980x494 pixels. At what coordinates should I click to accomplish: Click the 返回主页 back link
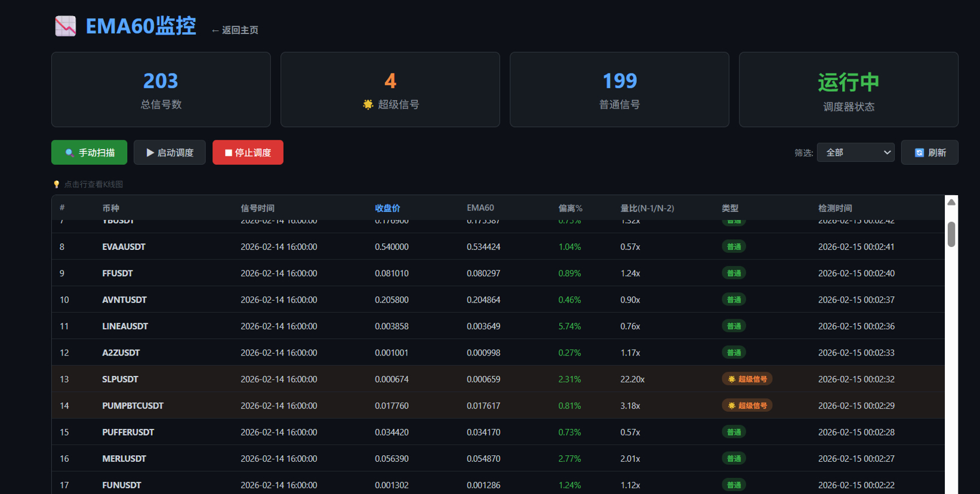point(235,30)
